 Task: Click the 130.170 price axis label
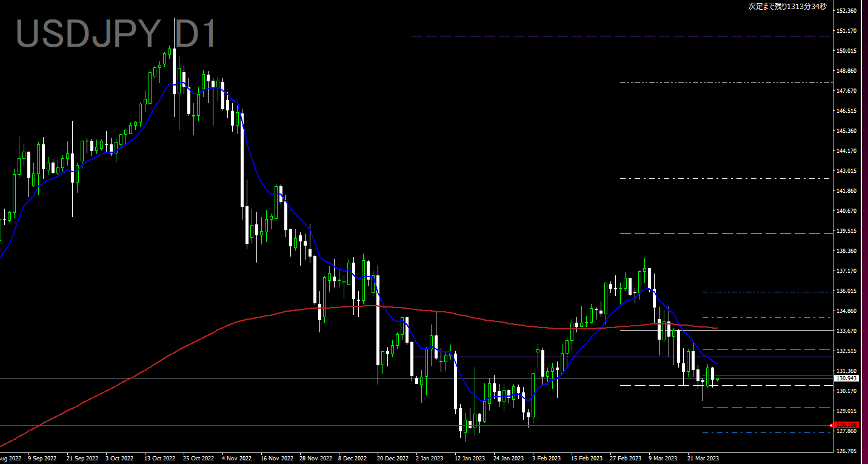846,391
